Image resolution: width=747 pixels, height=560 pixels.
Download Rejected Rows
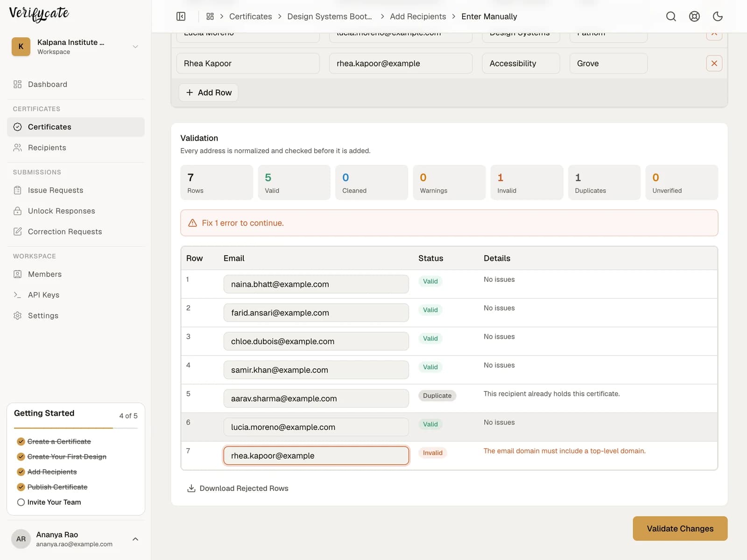click(x=238, y=489)
